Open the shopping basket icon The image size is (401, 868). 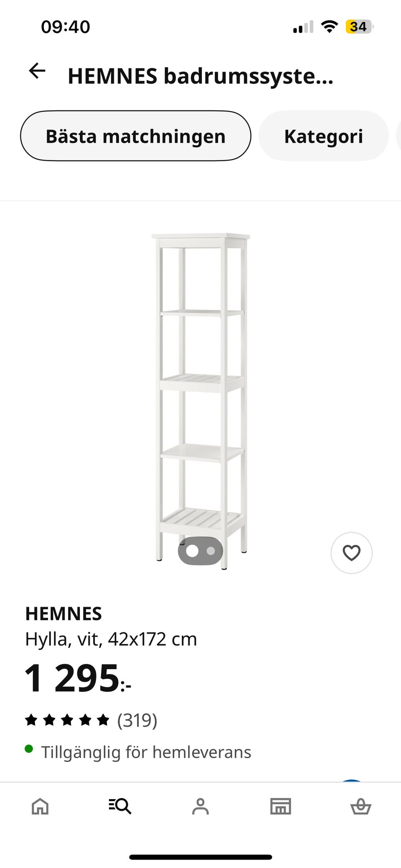pos(361,806)
